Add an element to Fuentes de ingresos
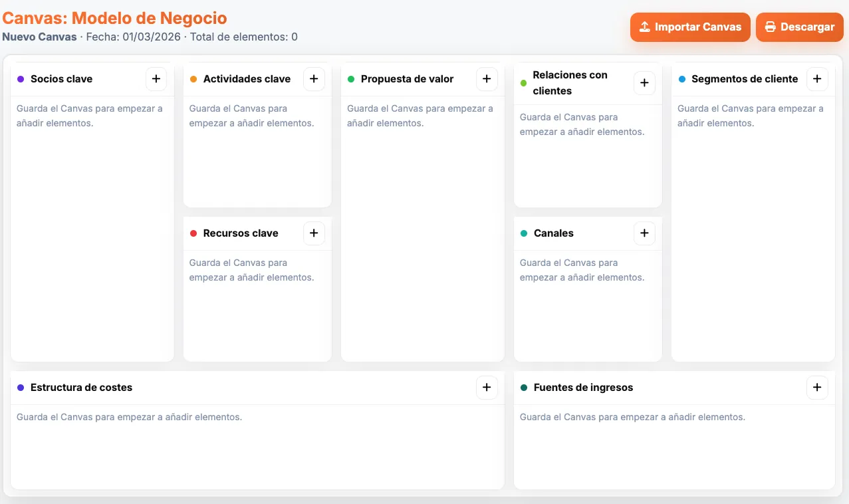 click(x=817, y=387)
